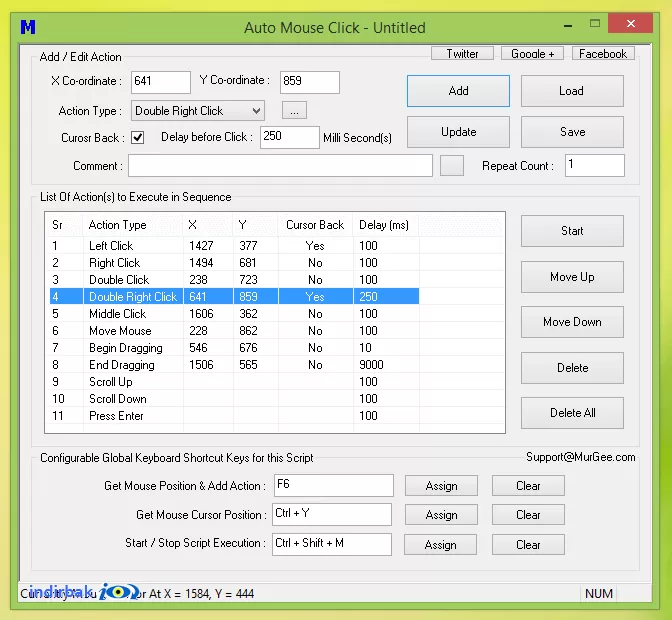Image resolution: width=672 pixels, height=620 pixels.
Task: Open the Google + button
Action: point(532,54)
